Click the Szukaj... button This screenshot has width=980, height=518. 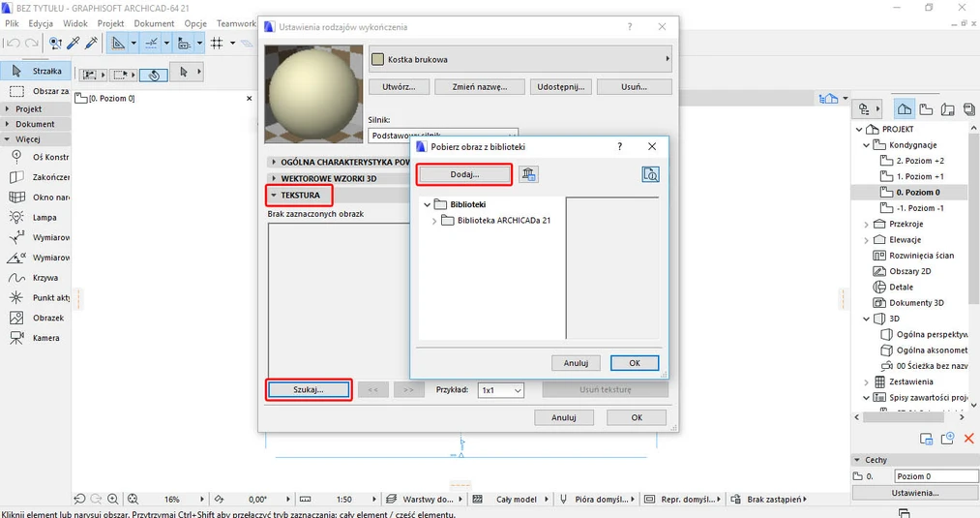(x=309, y=389)
